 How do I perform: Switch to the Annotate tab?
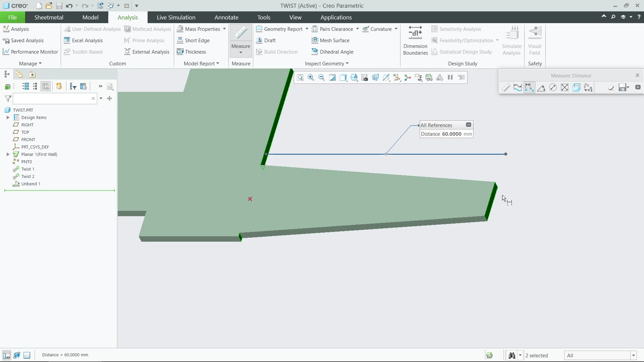click(226, 17)
